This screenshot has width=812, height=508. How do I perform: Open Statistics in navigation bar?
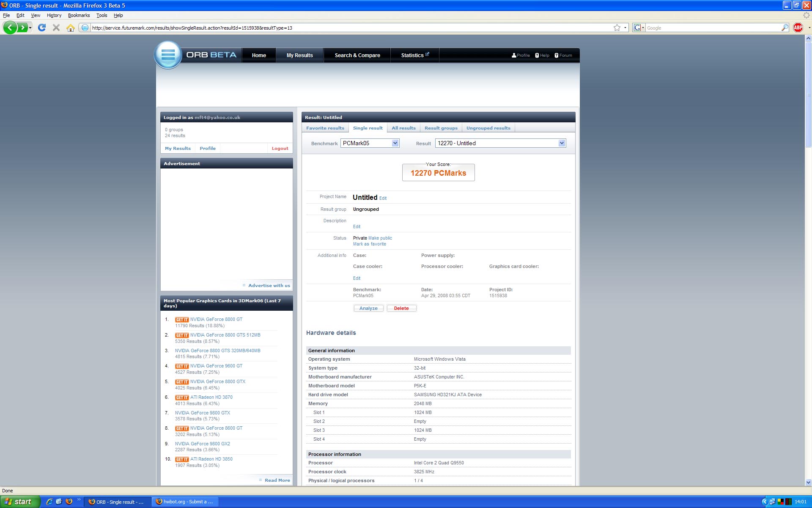[x=415, y=55]
